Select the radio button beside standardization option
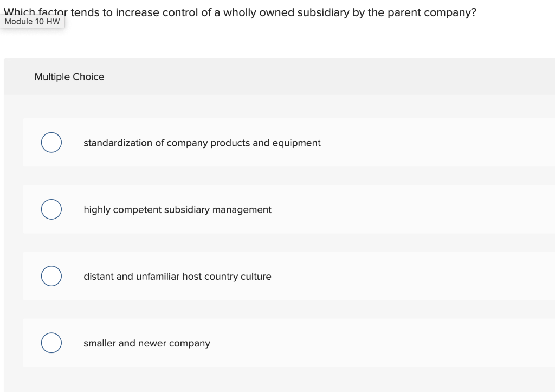The height and width of the screenshot is (392, 555). (51, 142)
